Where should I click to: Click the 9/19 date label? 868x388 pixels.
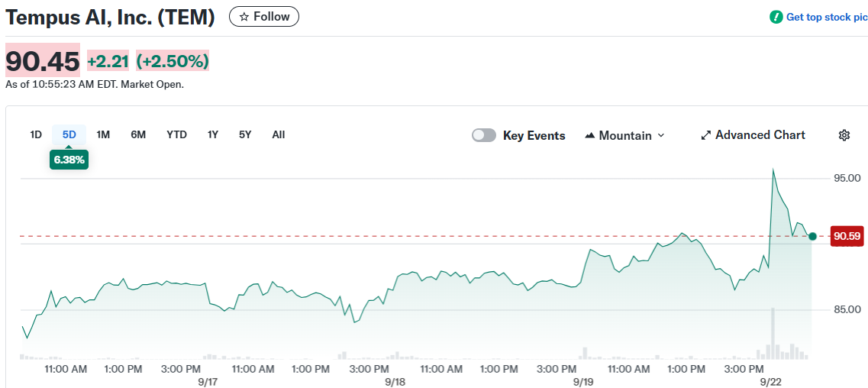(583, 382)
